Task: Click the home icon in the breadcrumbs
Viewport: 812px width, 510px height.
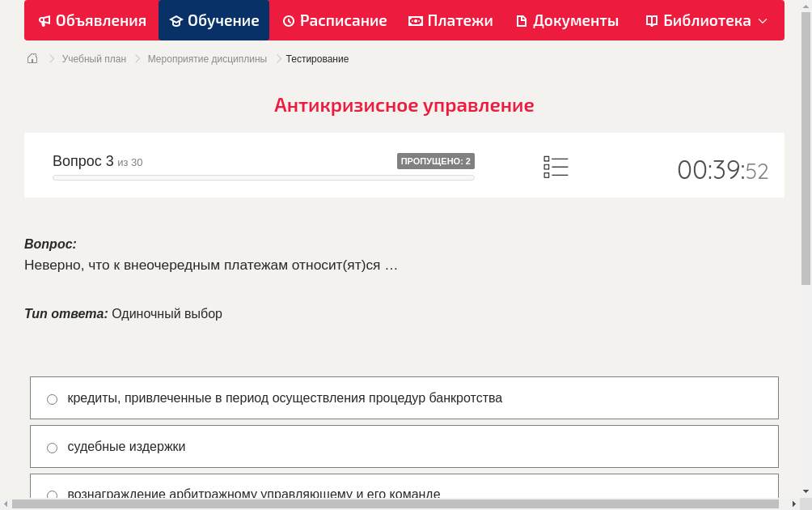Action: pyautogui.click(x=32, y=58)
